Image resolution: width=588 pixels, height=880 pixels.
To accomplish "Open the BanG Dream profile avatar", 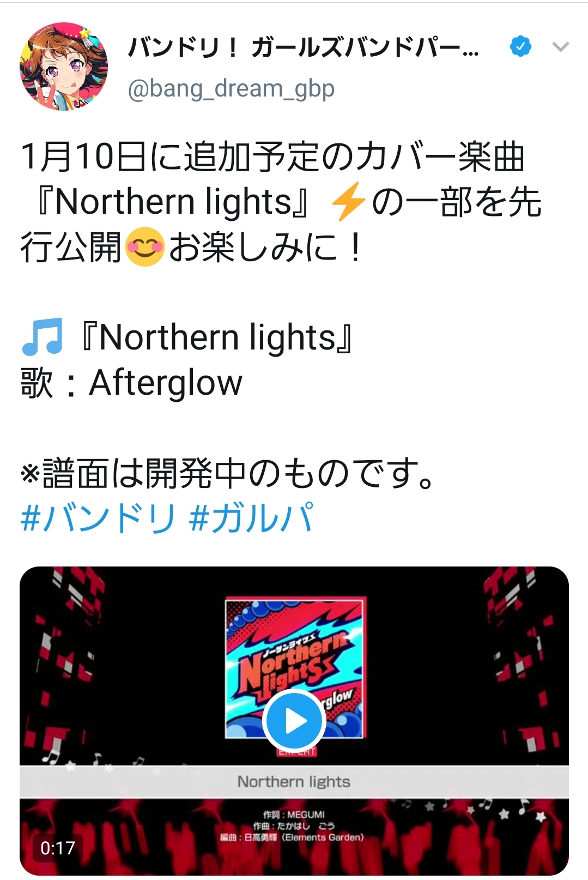I will click(x=64, y=67).
